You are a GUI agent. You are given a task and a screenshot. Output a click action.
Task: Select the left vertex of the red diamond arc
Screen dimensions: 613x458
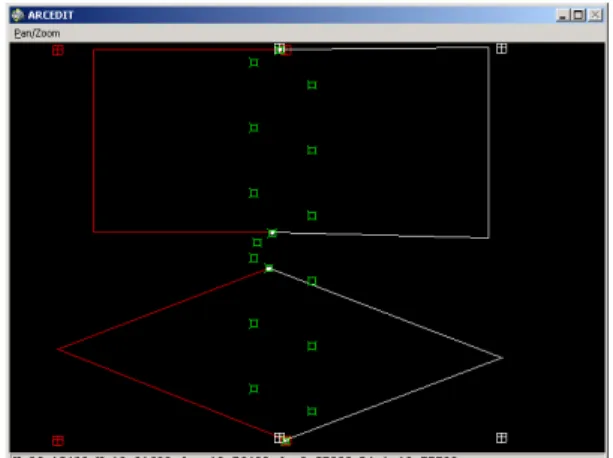(x=58, y=349)
